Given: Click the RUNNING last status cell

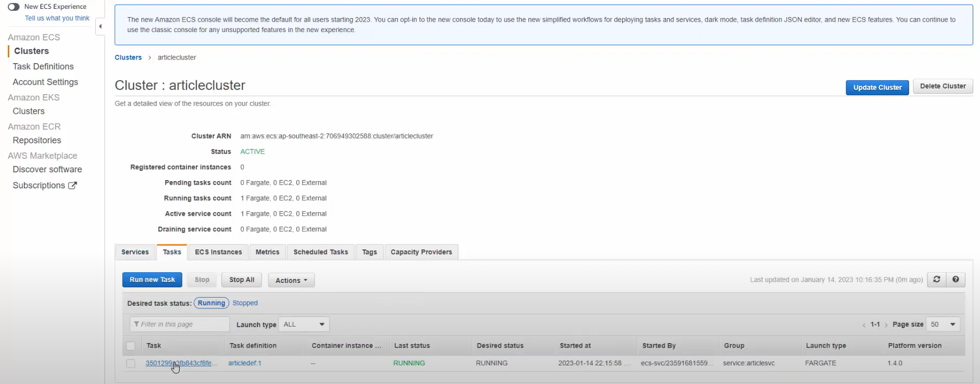Looking at the screenshot, I should (409, 363).
